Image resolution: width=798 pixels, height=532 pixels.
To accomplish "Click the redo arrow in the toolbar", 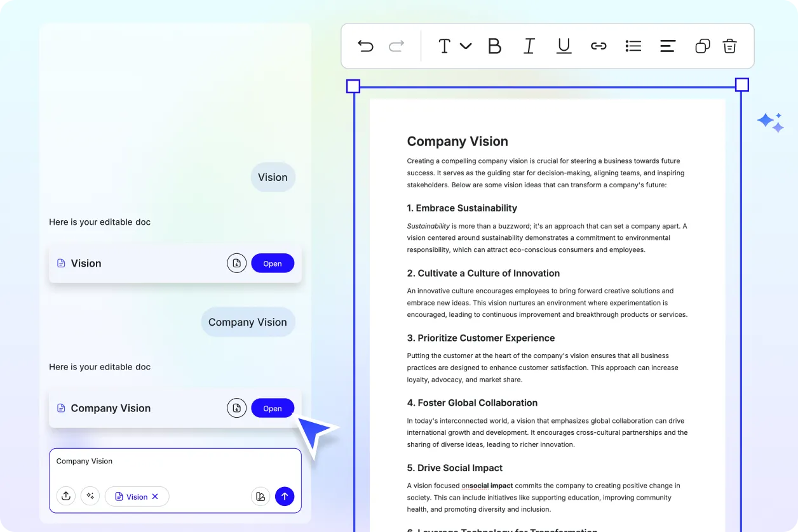I will tap(396, 46).
